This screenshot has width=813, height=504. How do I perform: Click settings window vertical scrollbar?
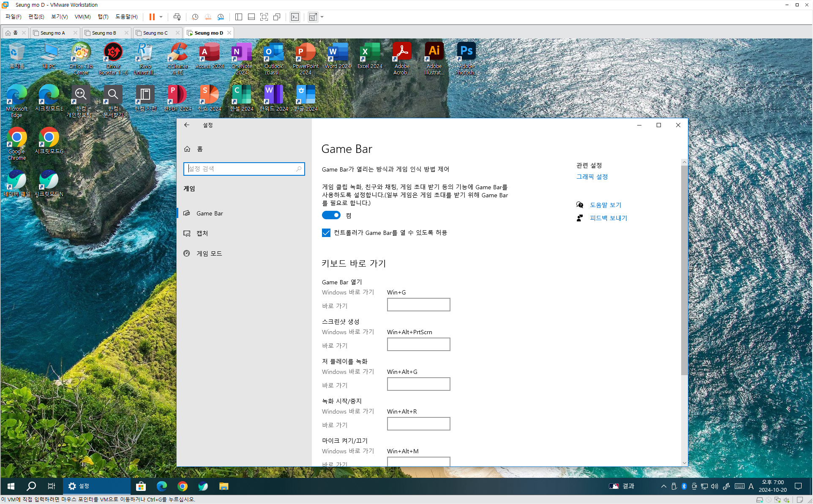tap(684, 270)
